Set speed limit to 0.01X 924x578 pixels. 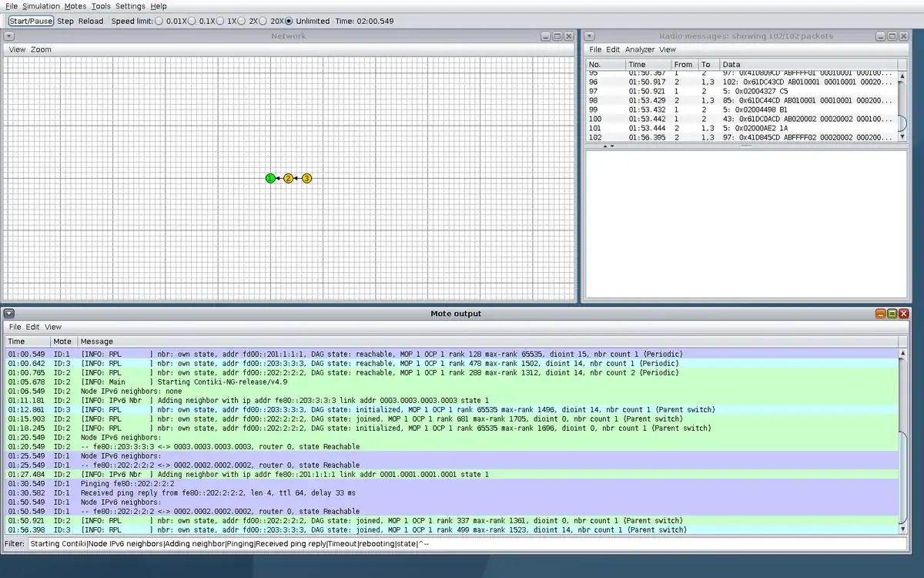[x=159, y=21]
